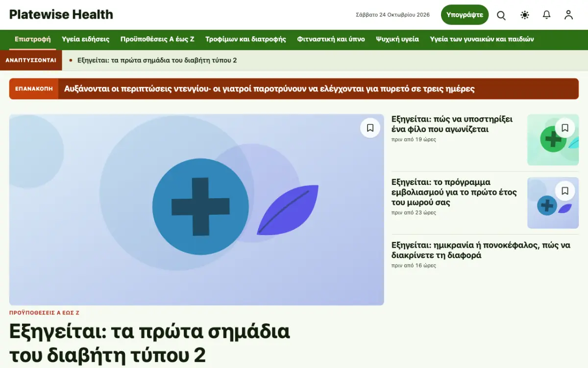The height and width of the screenshot is (368, 588).
Task: Open the user account profile icon
Action: pyautogui.click(x=568, y=15)
